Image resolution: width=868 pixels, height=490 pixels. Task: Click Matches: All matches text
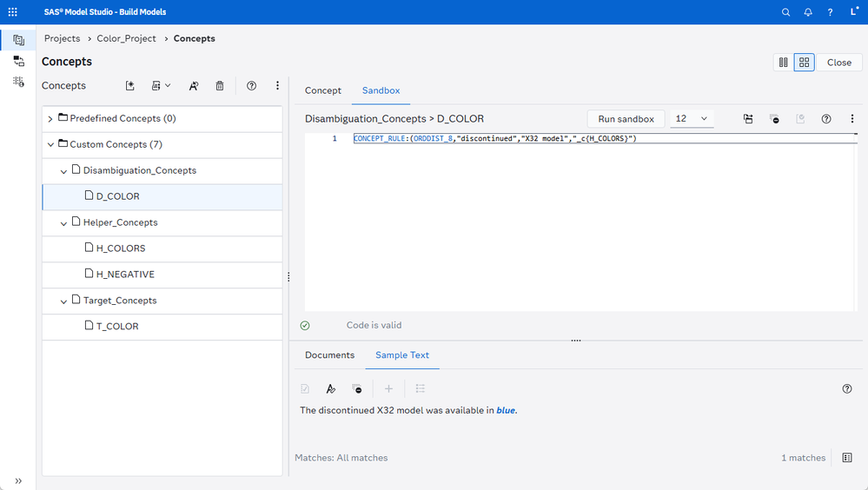click(x=341, y=458)
